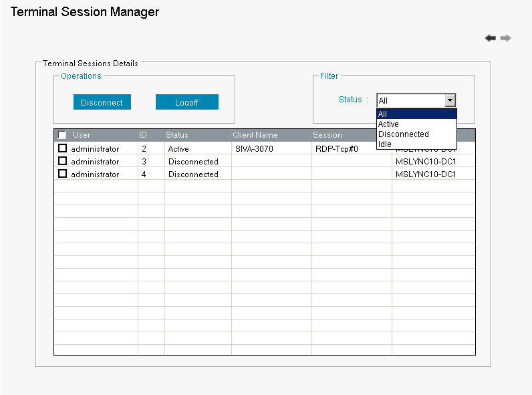532x395 pixels.
Task: Click the User column header
Action: coord(82,135)
